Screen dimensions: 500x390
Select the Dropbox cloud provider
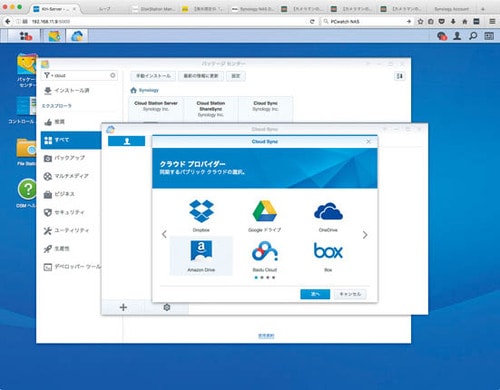coord(201,215)
